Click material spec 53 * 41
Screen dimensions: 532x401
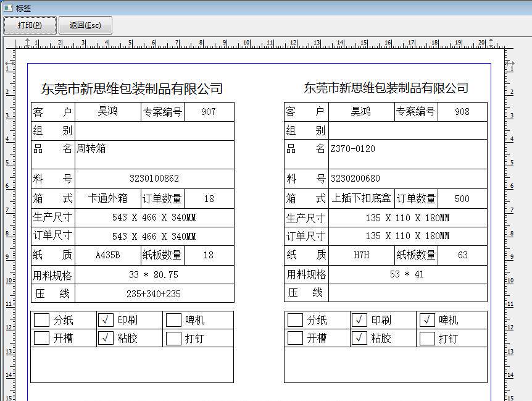(x=407, y=274)
